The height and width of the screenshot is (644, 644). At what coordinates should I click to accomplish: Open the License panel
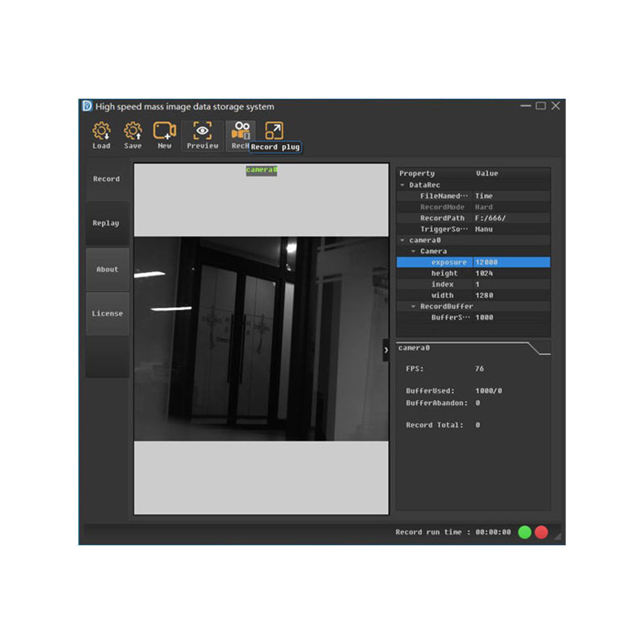tap(107, 312)
